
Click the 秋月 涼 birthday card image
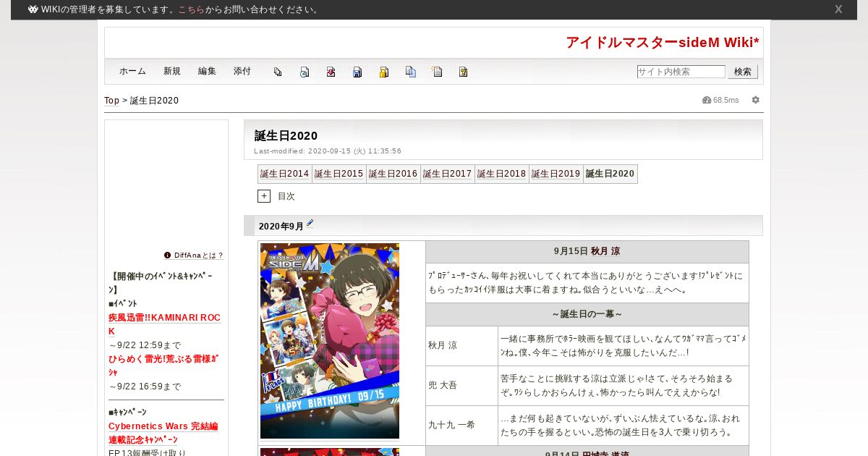click(330, 341)
